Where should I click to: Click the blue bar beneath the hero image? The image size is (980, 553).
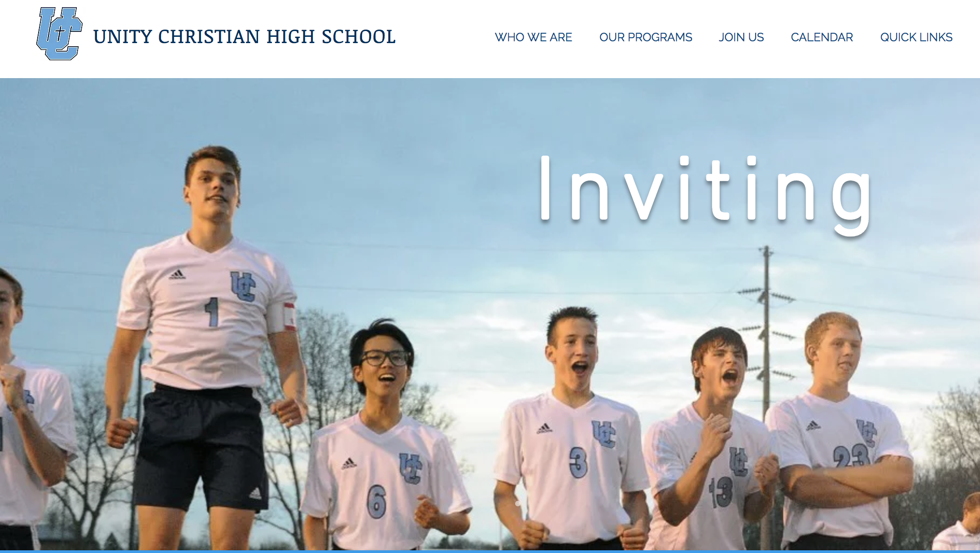490,552
